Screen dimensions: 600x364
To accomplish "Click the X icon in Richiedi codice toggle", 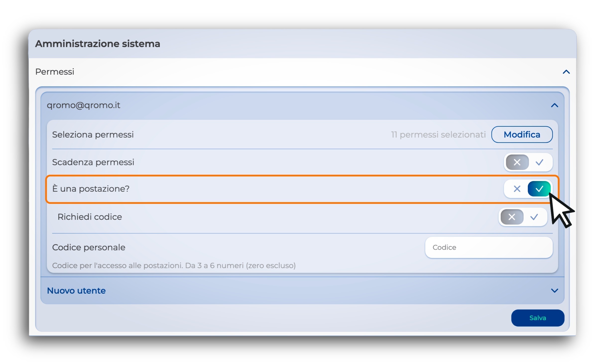I will point(512,217).
